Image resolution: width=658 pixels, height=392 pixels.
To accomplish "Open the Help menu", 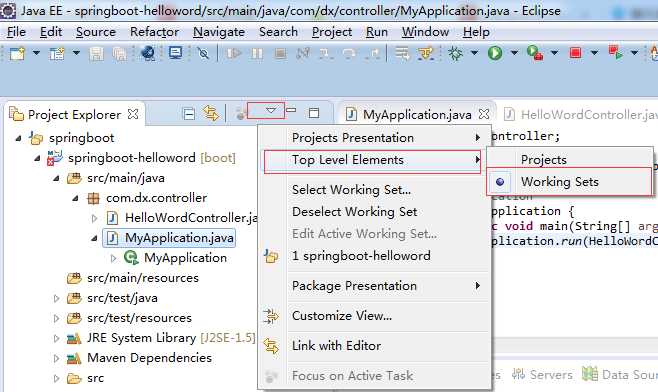I will point(476,32).
